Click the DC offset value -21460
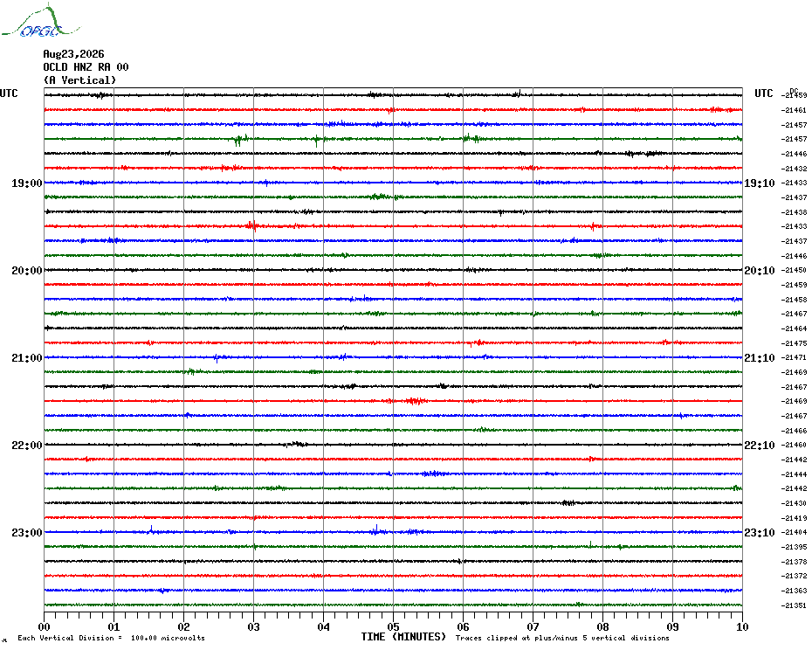The width and height of the screenshot is (812, 650). [x=795, y=445]
